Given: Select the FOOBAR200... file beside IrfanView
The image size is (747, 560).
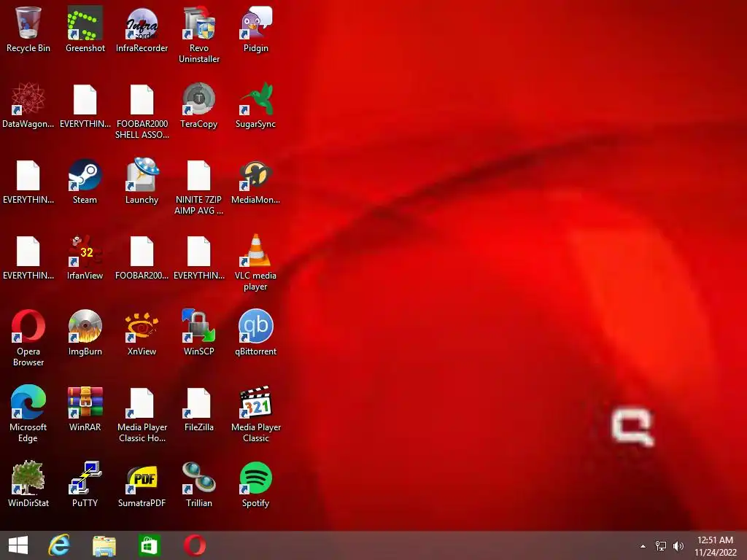Looking at the screenshot, I should coord(142,251).
